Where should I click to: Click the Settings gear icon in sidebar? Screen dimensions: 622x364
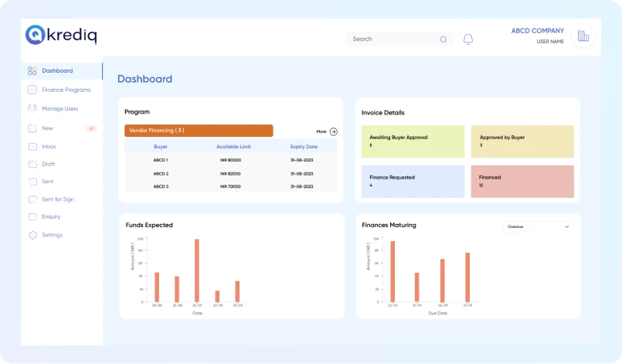tap(32, 235)
